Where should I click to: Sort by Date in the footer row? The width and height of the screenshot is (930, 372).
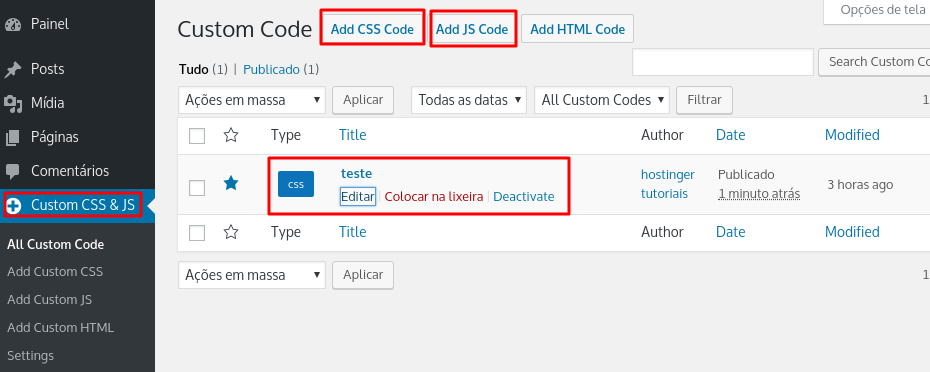[x=731, y=231]
